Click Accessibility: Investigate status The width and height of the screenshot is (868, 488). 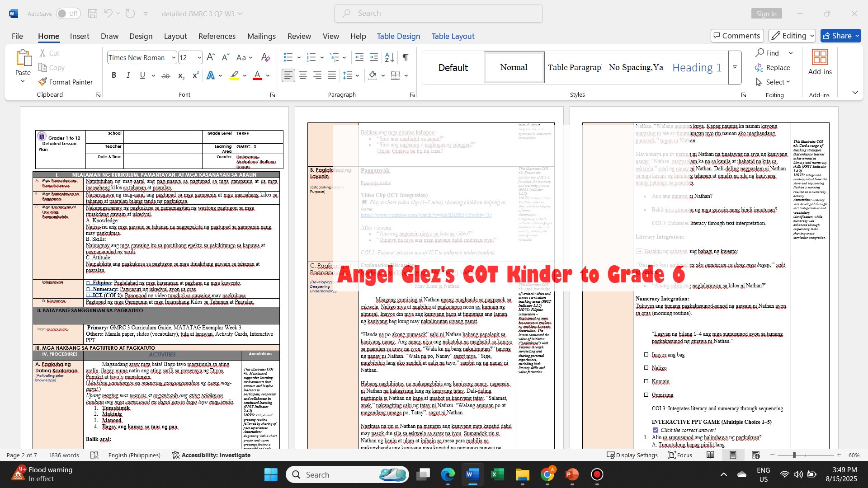click(x=211, y=455)
